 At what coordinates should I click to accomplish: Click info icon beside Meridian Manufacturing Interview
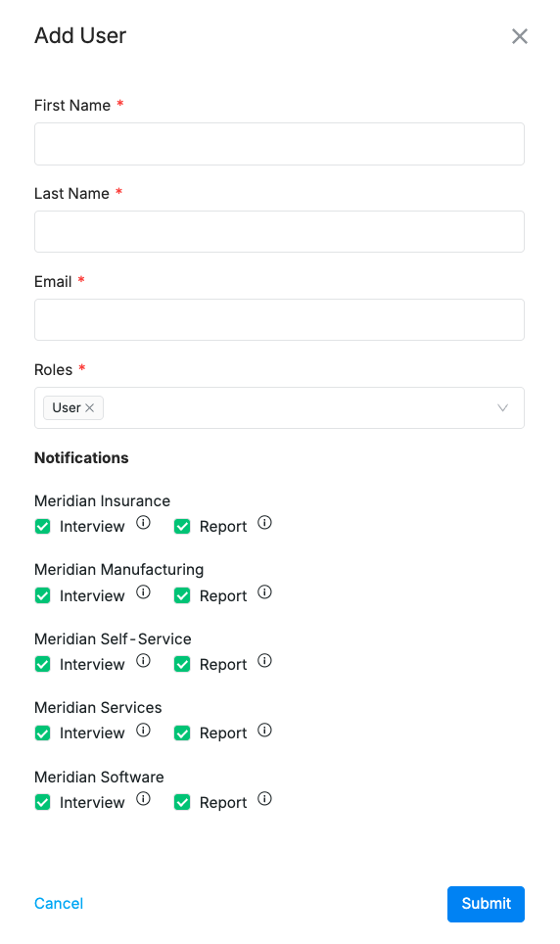(143, 592)
